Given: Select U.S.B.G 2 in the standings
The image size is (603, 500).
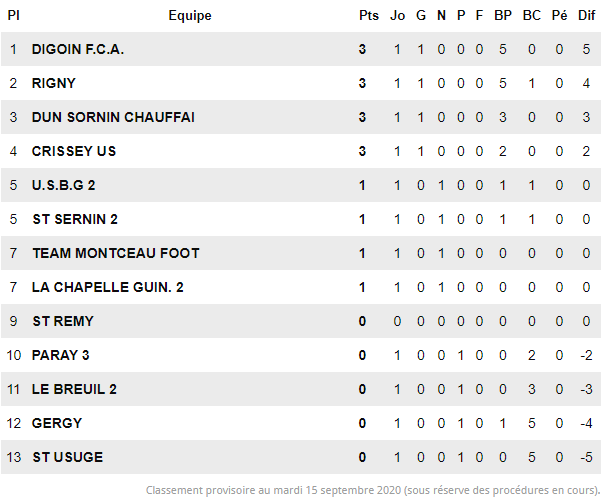Looking at the screenshot, I should click(64, 185).
